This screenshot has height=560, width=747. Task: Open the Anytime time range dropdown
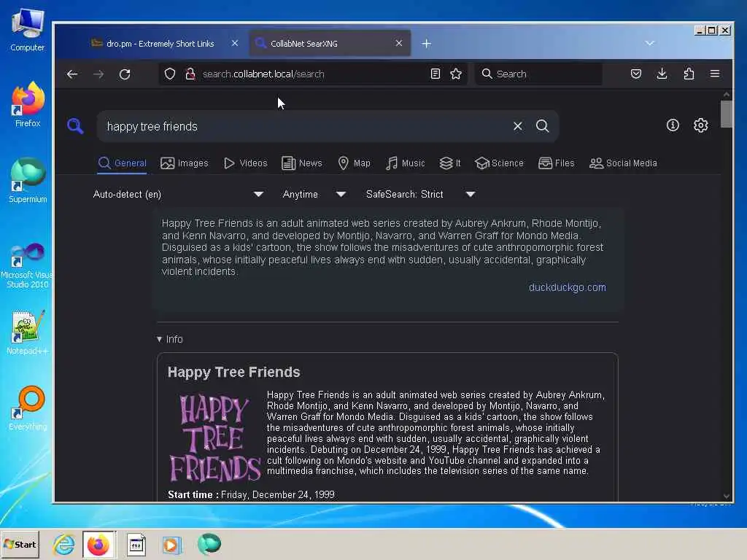click(x=314, y=194)
